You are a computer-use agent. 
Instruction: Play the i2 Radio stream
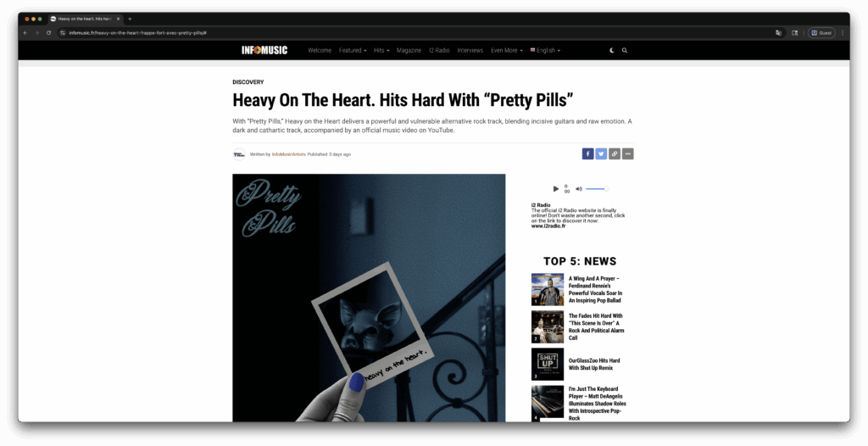coord(556,189)
